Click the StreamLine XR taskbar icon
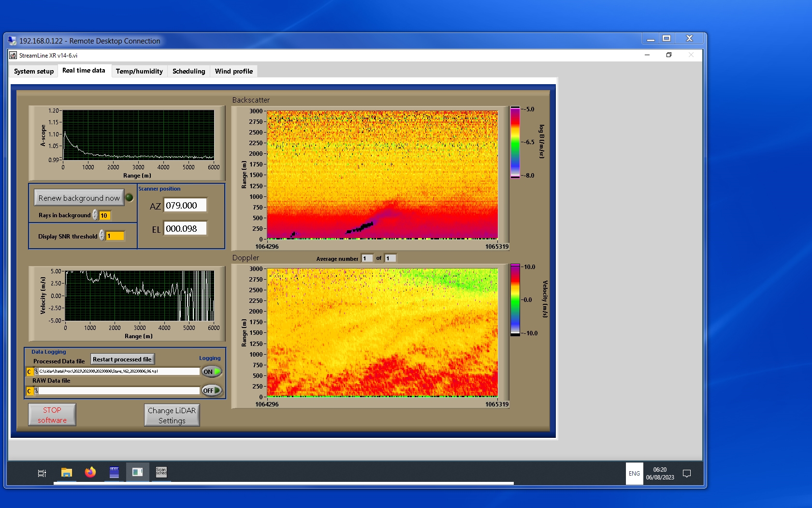Viewport: 812px width, 508px height. pos(137,473)
